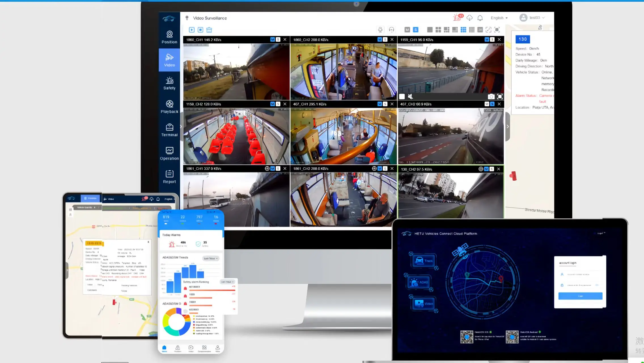
Task: Open the Operation section in sidebar
Action: pyautogui.click(x=169, y=154)
